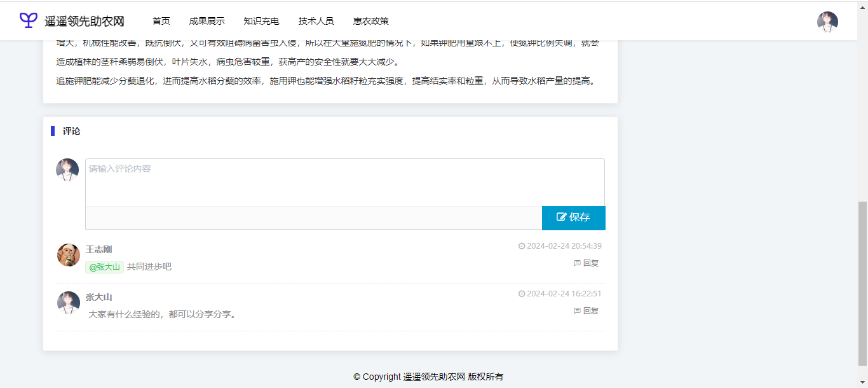Click the @张大山 mention tag
This screenshot has width=868, height=388.
(x=105, y=267)
